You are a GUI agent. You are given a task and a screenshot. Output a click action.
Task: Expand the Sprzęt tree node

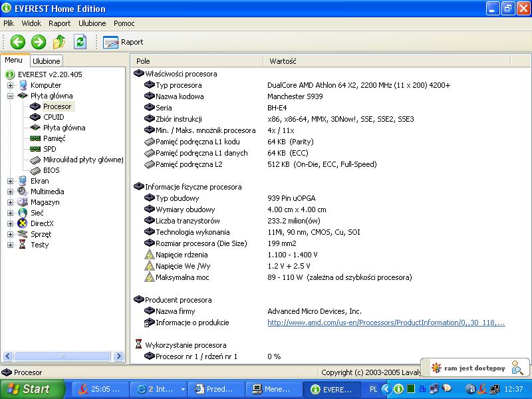click(10, 234)
